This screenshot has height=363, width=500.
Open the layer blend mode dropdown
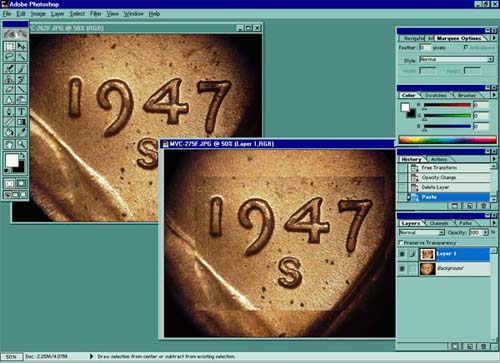(x=422, y=232)
